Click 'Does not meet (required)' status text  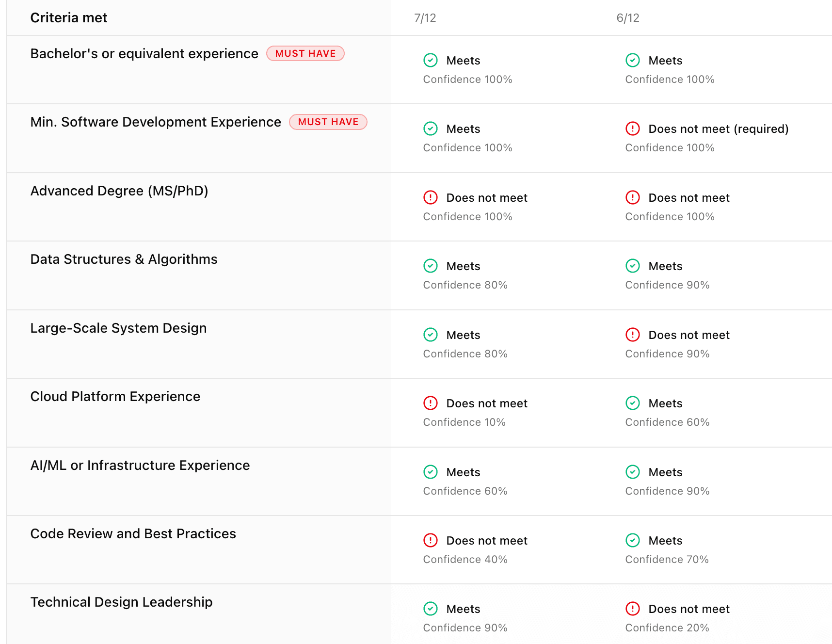[x=719, y=129]
